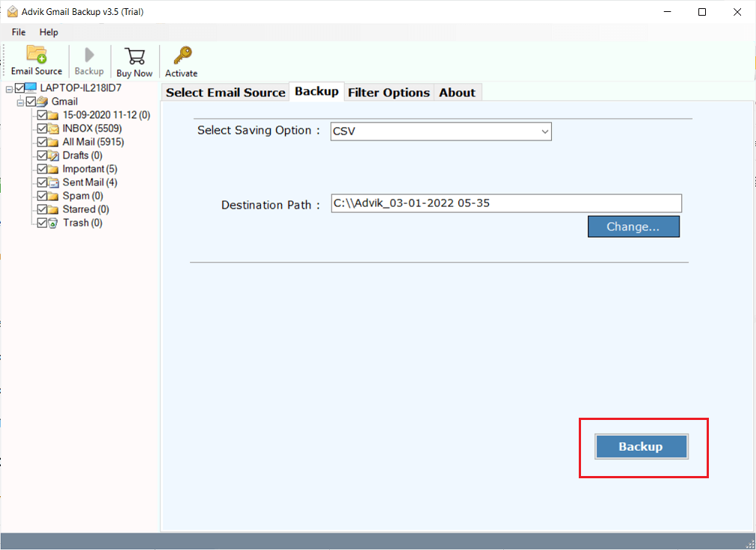Toggle the Drafts (0) checkbox
The image size is (756, 550).
(x=42, y=155)
